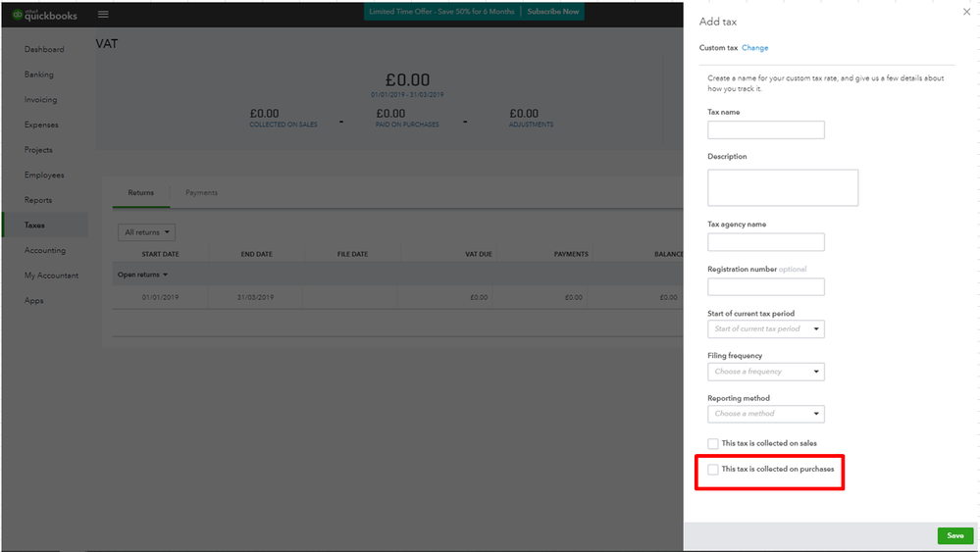Open Projects in sidebar
The image size is (980, 552).
[x=39, y=150]
